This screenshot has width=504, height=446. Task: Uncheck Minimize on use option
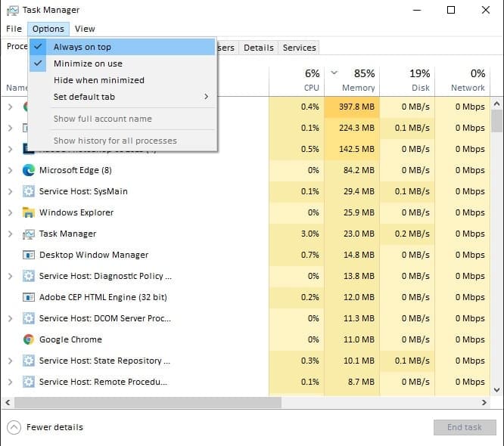click(123, 63)
